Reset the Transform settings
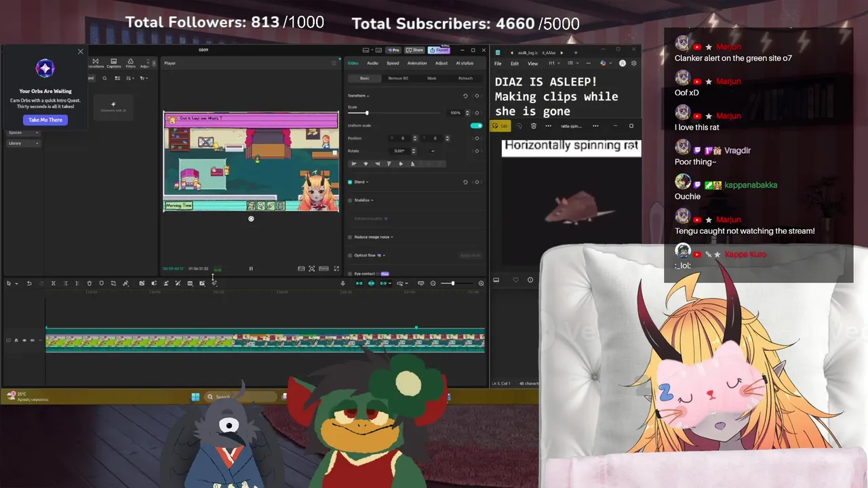868x488 pixels. (465, 96)
